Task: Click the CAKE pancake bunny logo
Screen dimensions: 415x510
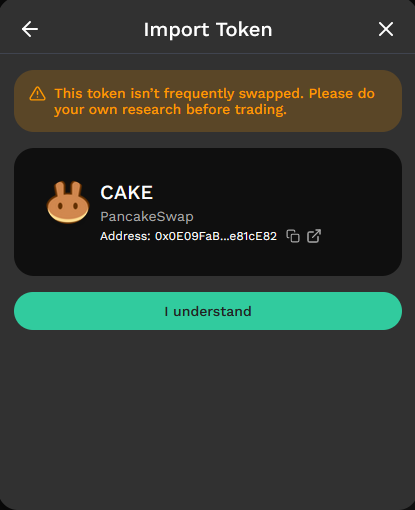Action: coord(68,202)
